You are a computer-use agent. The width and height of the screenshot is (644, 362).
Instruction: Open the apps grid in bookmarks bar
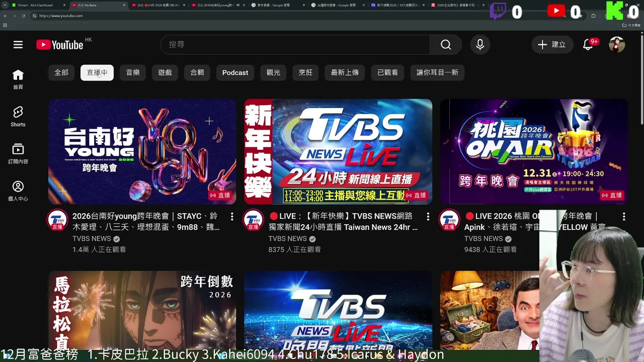5,25
